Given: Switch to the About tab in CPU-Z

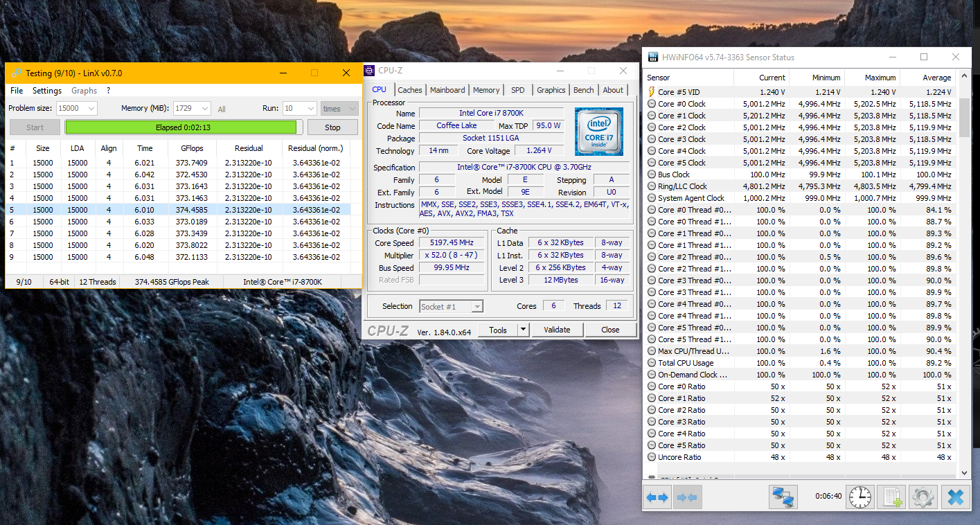Looking at the screenshot, I should coord(613,90).
